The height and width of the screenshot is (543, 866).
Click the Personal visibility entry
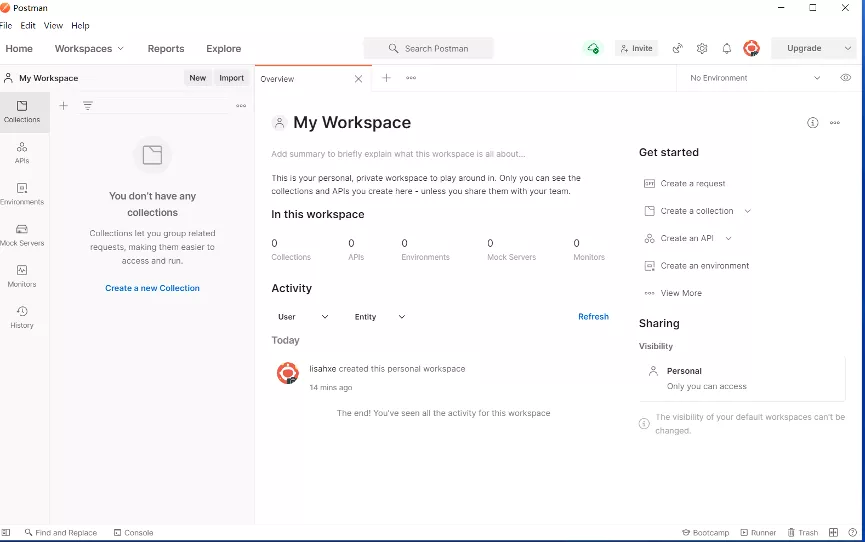(x=742, y=378)
